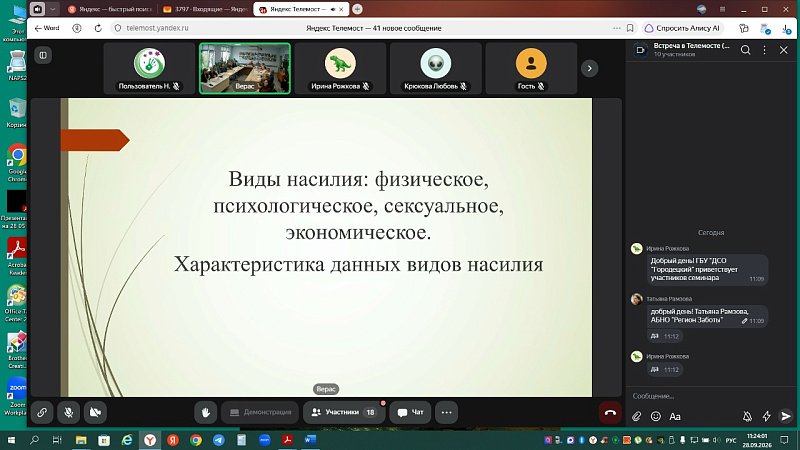End the call with red hang-up button

610,412
